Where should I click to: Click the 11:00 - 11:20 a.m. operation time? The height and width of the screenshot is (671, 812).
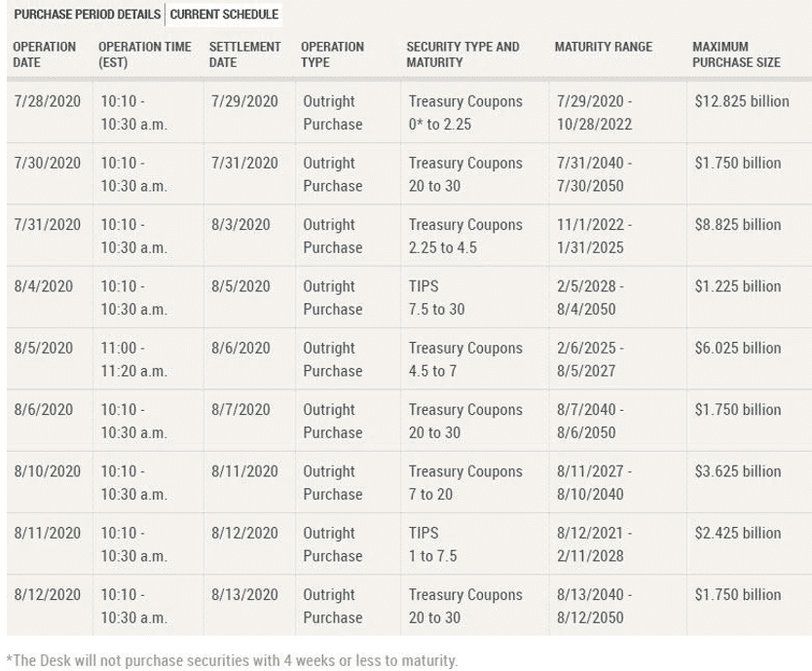click(133, 359)
